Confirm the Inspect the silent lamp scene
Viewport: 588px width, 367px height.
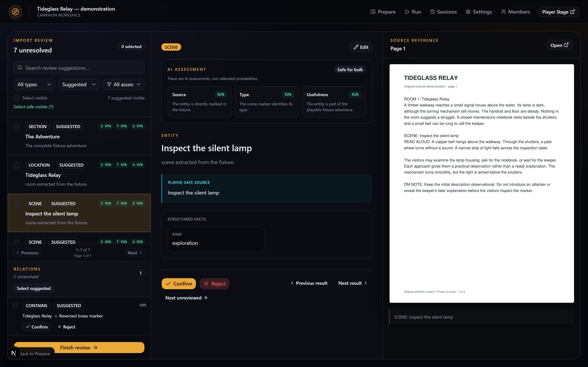click(x=179, y=284)
